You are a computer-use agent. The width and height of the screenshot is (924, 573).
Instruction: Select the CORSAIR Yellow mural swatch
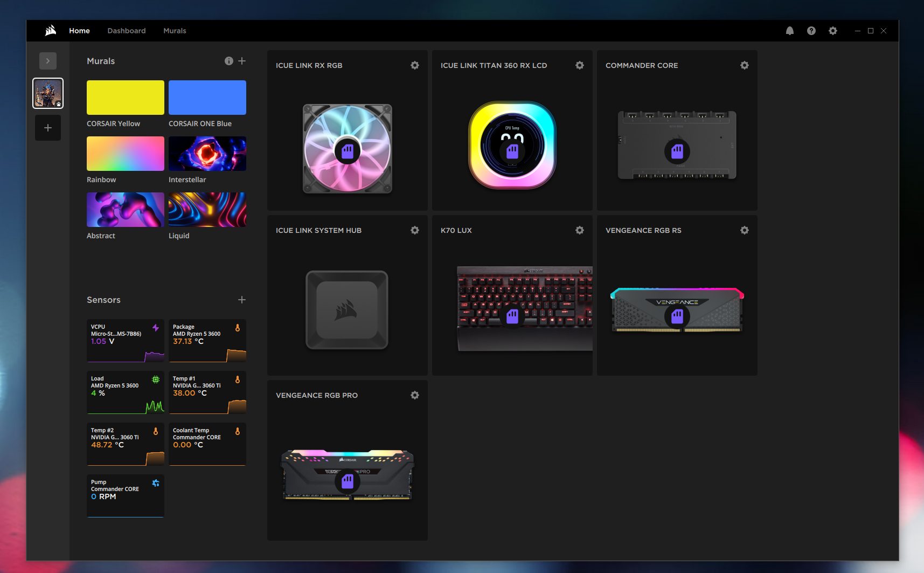pyautogui.click(x=126, y=98)
